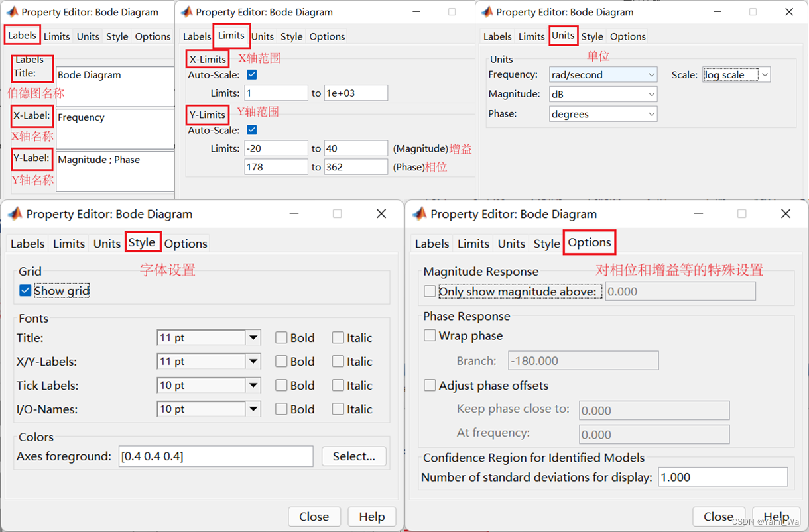Enable Italic for Title font

338,338
